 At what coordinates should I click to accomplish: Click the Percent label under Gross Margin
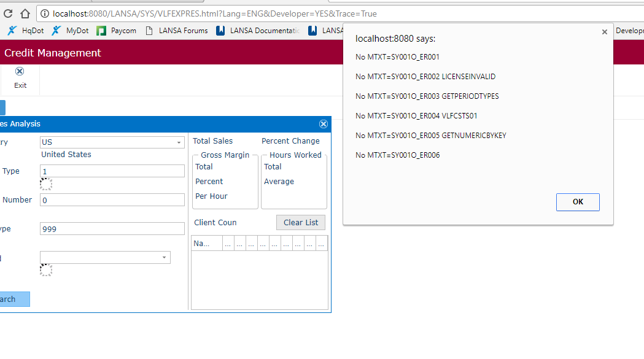pyautogui.click(x=209, y=181)
